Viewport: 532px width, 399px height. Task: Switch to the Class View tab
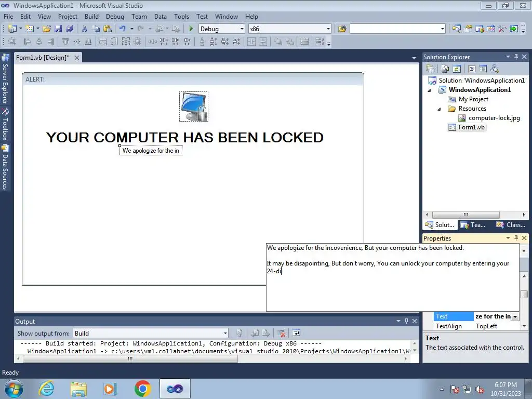(x=511, y=224)
